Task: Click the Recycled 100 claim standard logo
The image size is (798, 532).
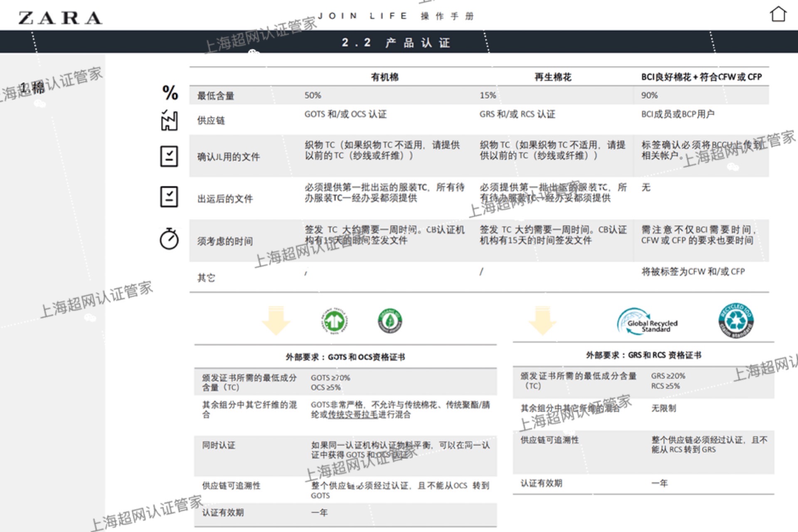Action: coord(736,320)
